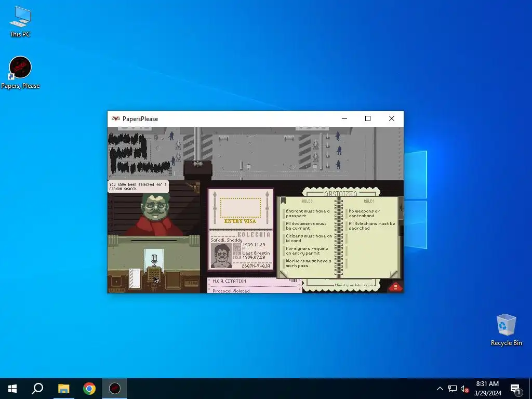Click the random search speech bubble
Image resolution: width=532 pixels, height=399 pixels.
138,187
